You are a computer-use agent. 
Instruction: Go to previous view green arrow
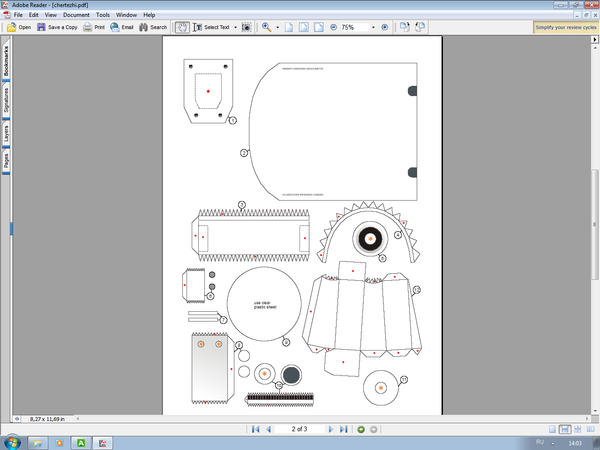pos(361,429)
